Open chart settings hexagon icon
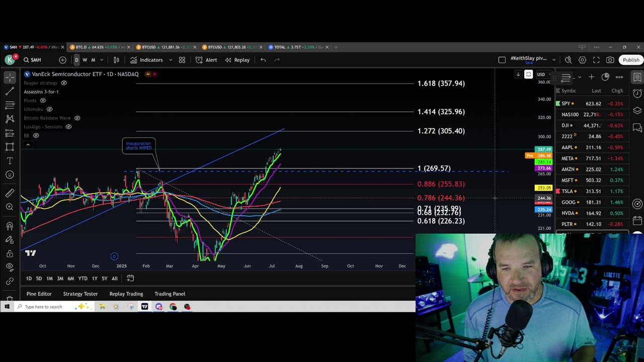Screen dimensions: 644x362 click(583, 60)
